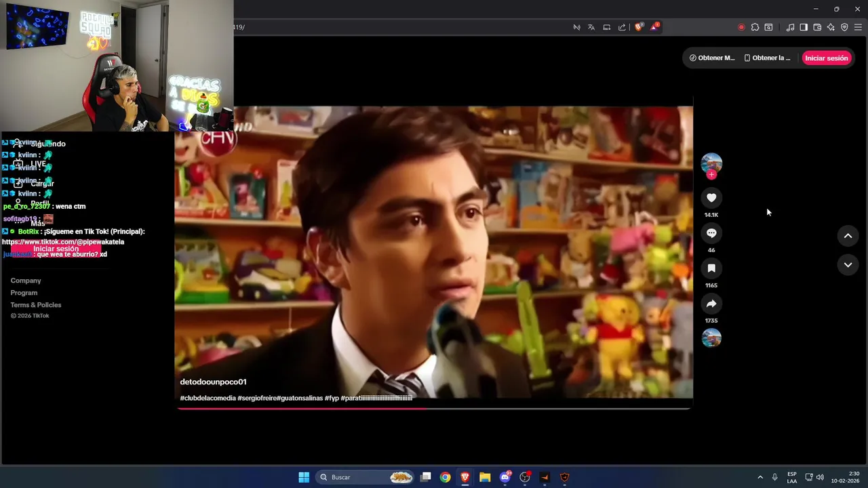
Task: Open the Brave hamburger main menu
Action: point(858,27)
